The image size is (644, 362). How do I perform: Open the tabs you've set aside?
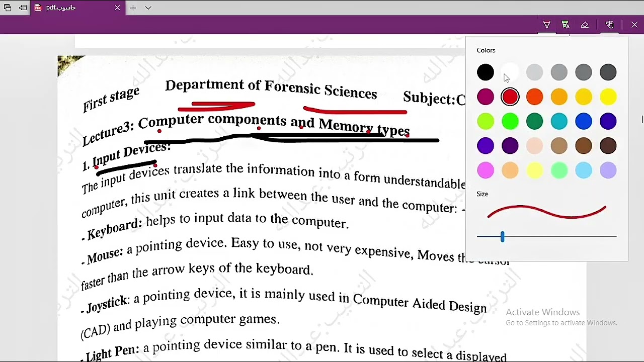(8, 8)
